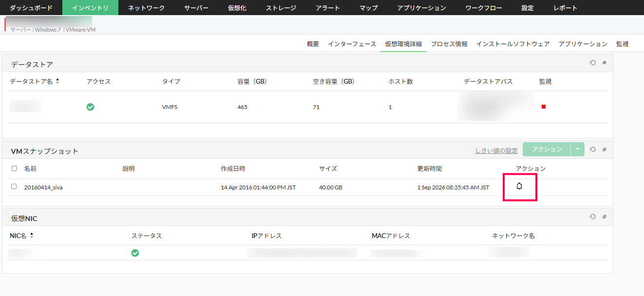Click the 容量（GB） column header
Viewport: 644px width, 296px height.
point(252,81)
